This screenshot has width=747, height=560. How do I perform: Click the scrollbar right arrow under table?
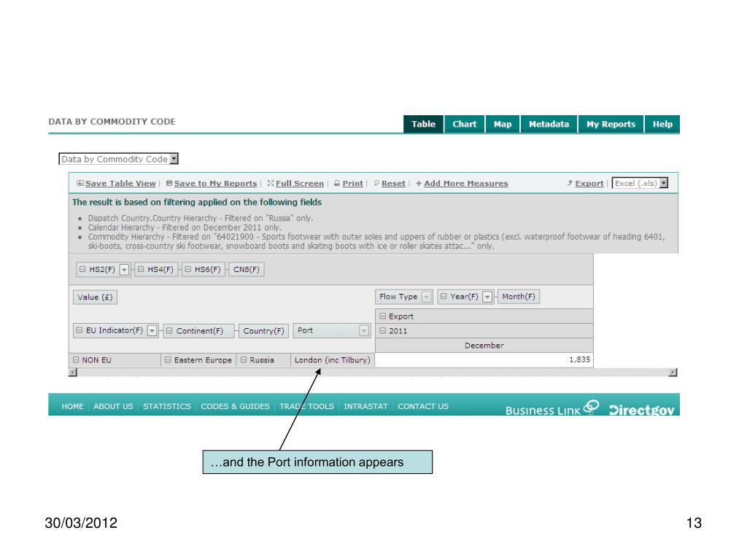coord(673,373)
